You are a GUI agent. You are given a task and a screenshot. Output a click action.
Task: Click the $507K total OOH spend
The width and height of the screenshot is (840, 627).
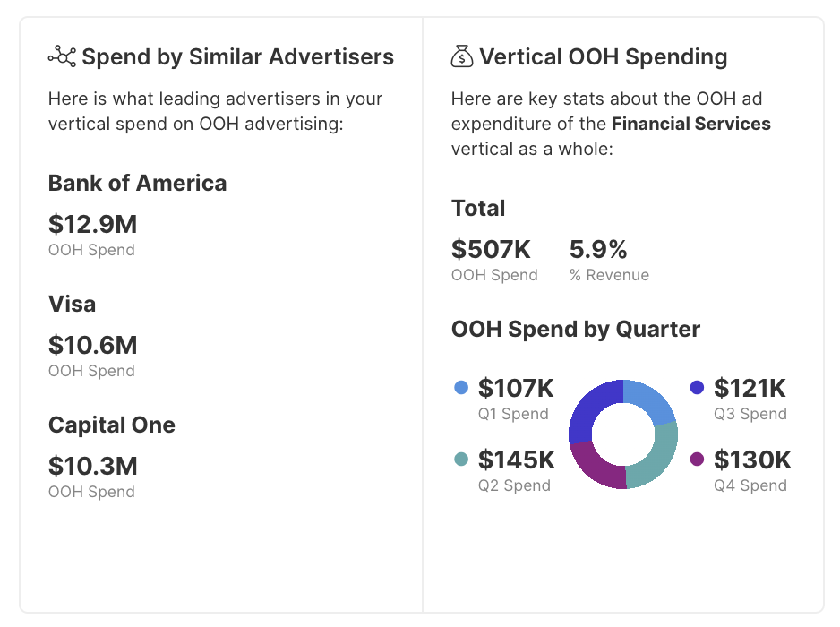pos(492,249)
